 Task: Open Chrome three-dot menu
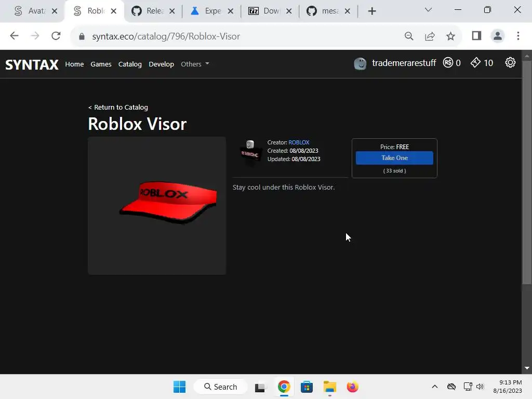[x=518, y=36]
